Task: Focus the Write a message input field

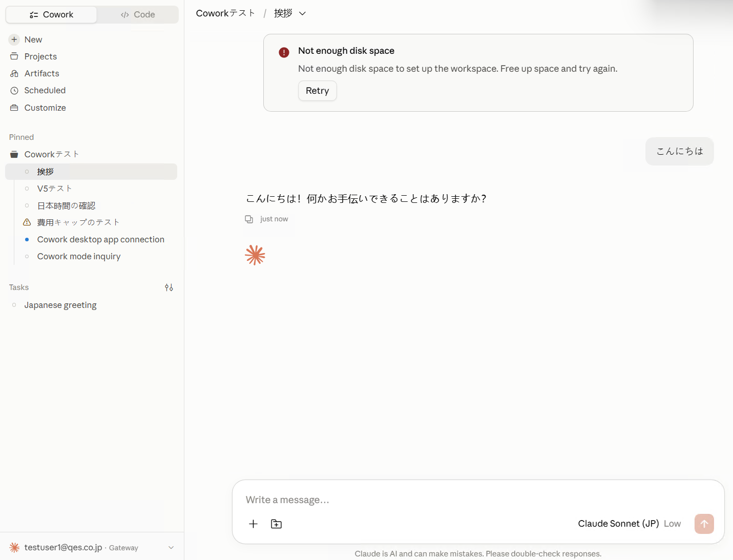Action: coord(478,500)
